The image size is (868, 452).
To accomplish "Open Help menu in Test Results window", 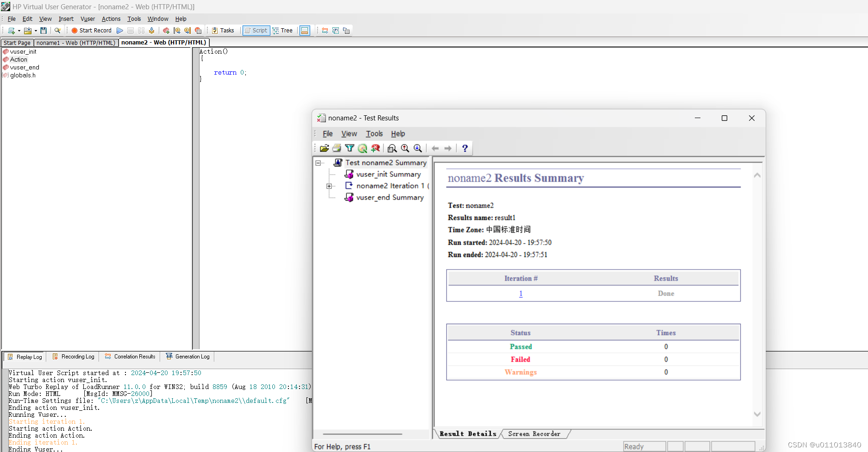I will [x=398, y=134].
